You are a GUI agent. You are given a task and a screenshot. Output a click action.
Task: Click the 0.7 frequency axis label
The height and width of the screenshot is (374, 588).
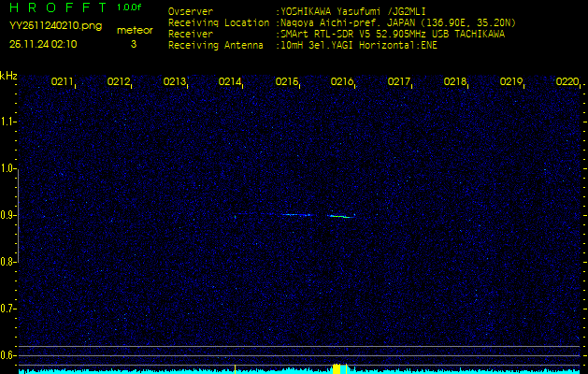tap(8, 308)
